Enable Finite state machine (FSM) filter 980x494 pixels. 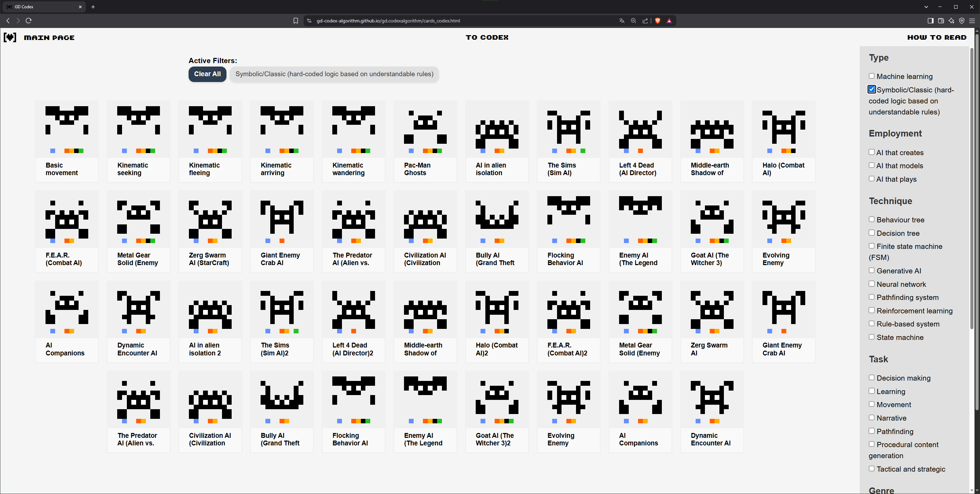(871, 246)
